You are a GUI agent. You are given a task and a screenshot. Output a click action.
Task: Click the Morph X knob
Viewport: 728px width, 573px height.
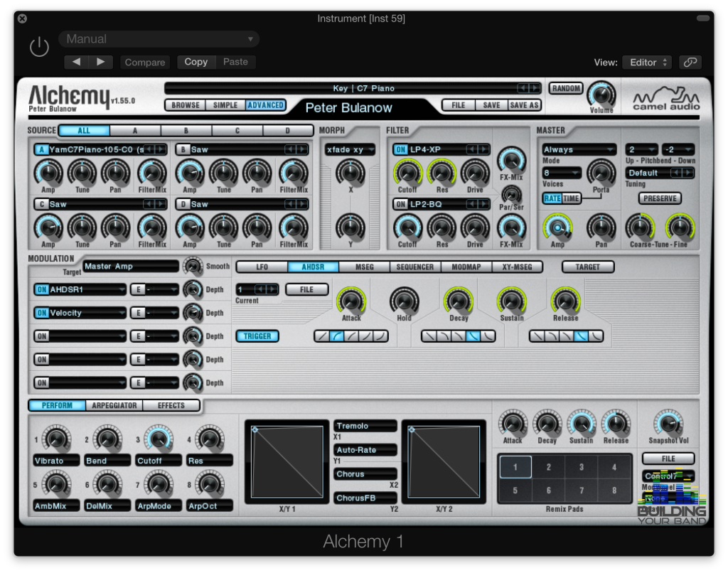[x=350, y=172]
